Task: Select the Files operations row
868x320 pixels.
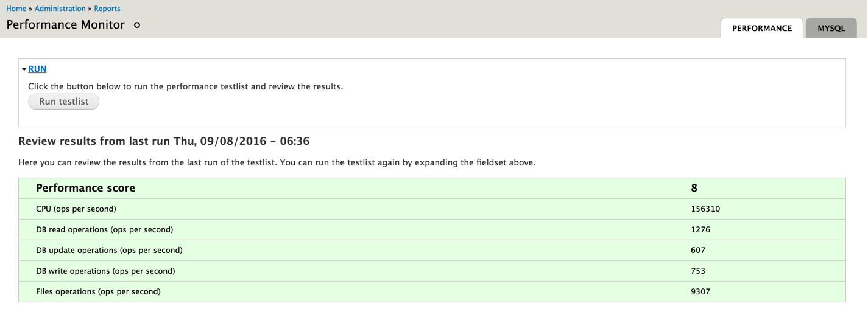Action: tap(99, 291)
